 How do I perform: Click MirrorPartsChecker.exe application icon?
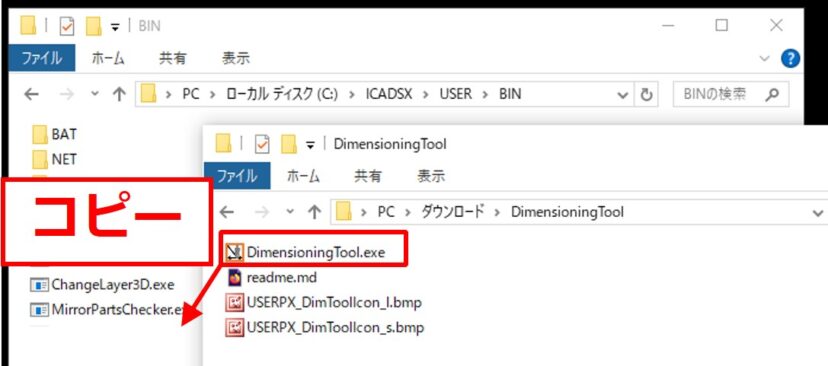click(x=39, y=309)
